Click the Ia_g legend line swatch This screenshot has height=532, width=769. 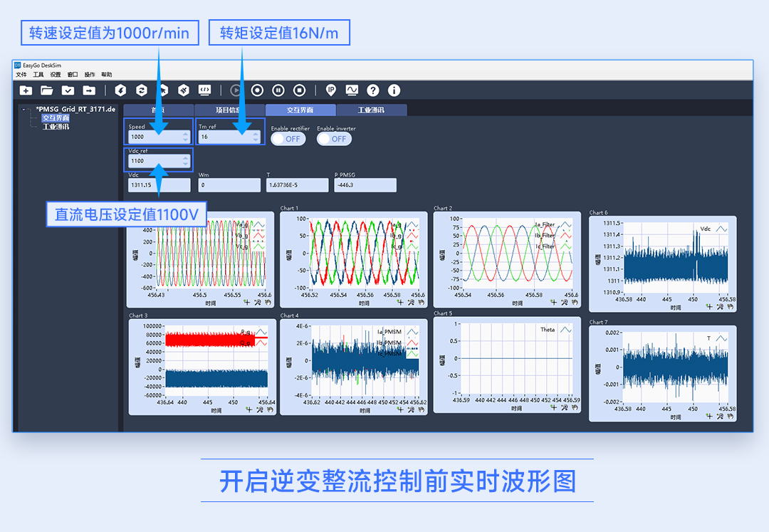pyautogui.click(x=412, y=225)
